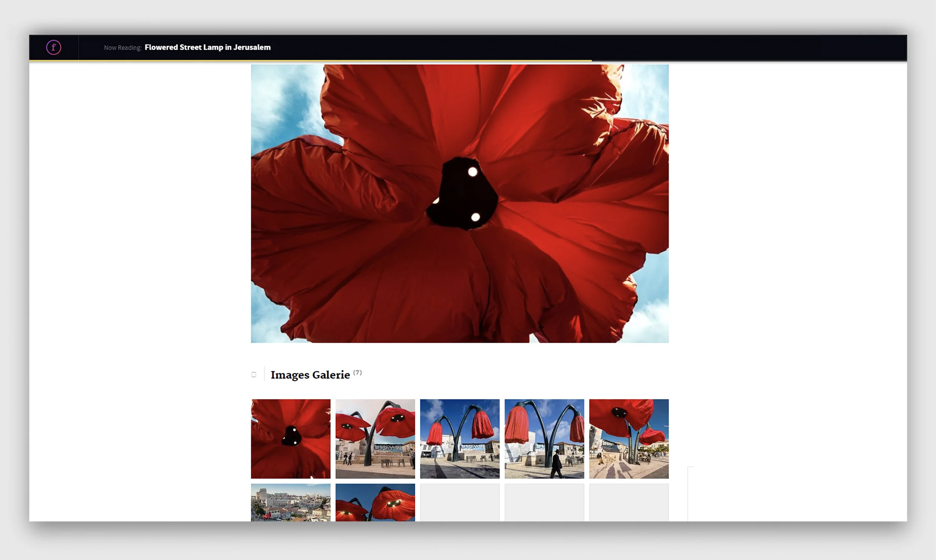Click the circular f logo icon
Screen dimensions: 936x560
54,47
